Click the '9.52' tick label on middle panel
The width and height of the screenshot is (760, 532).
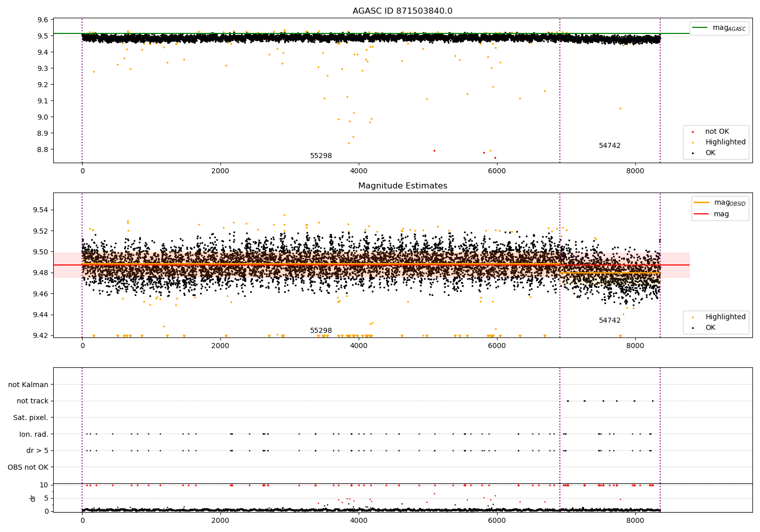(41, 232)
